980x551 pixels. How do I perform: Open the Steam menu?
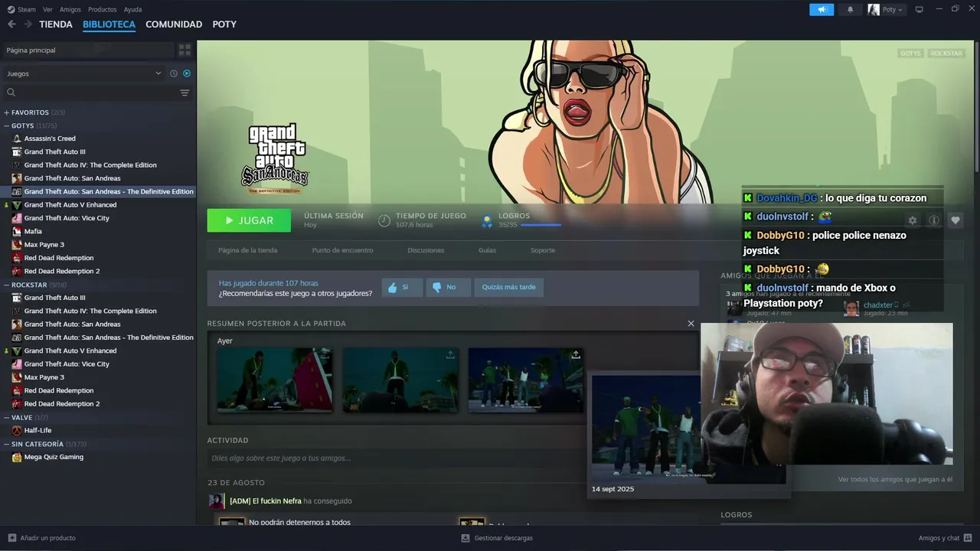(x=27, y=9)
